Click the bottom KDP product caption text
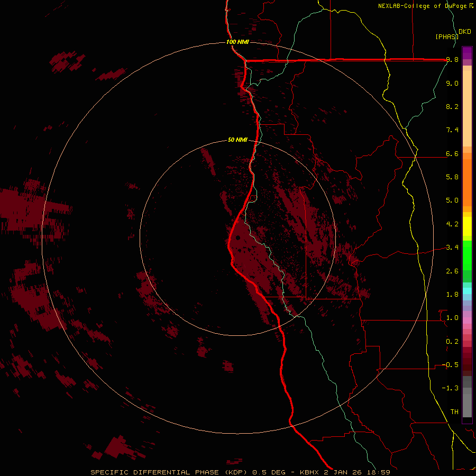 point(240,472)
